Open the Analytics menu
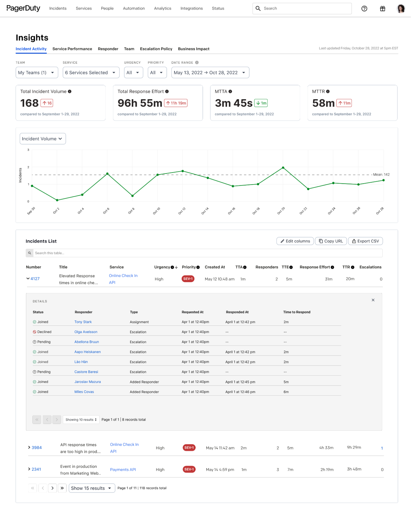This screenshot has width=411, height=532. tap(162, 9)
